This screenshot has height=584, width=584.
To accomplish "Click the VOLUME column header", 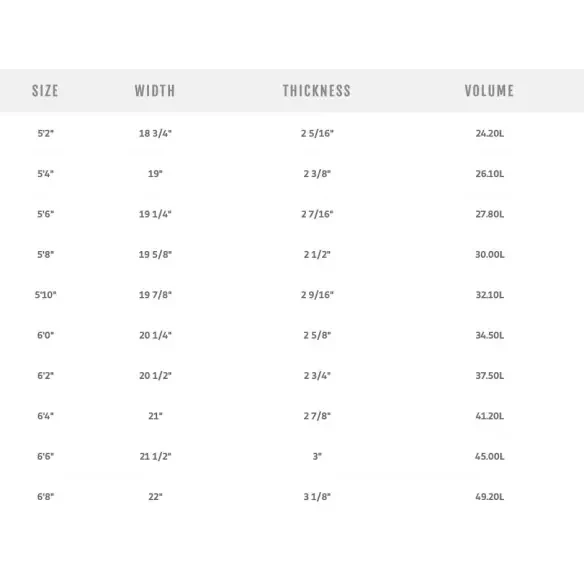I will 489,91.
